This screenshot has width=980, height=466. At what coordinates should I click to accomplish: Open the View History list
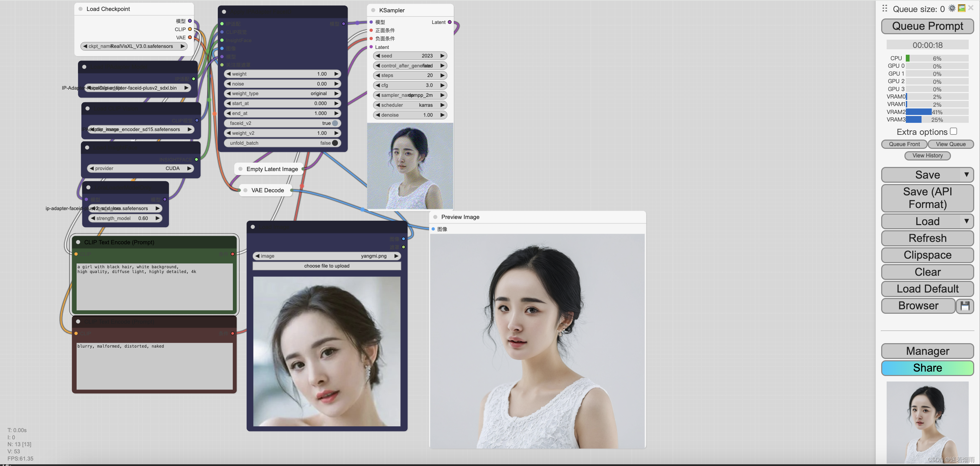927,155
